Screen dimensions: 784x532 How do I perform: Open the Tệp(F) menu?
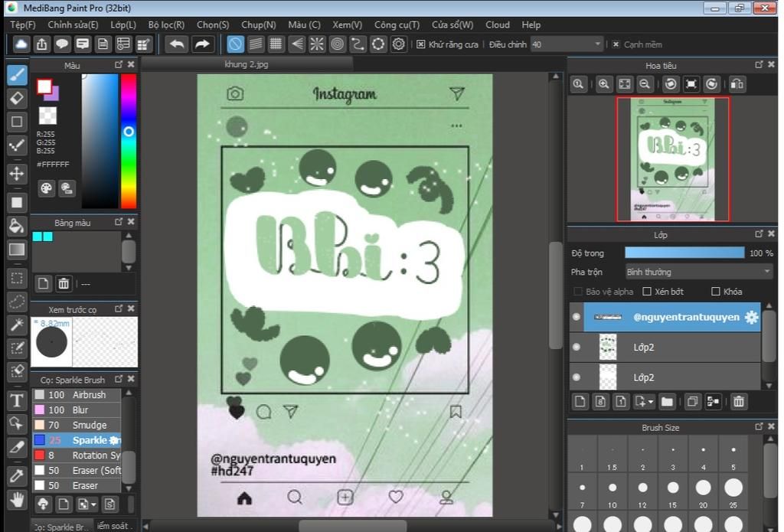tap(22, 24)
